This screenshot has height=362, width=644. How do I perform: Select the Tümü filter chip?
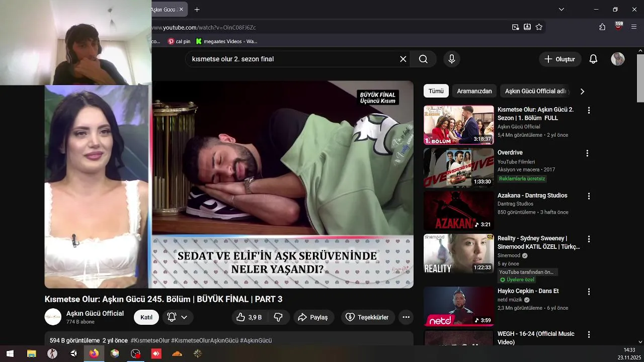436,91
